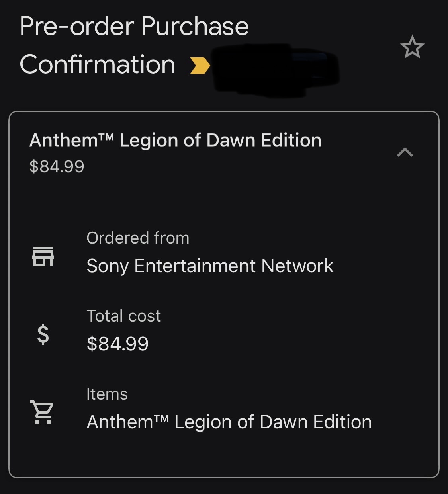The width and height of the screenshot is (448, 494).
Task: Tap the Ordered from label
Action: click(x=138, y=238)
